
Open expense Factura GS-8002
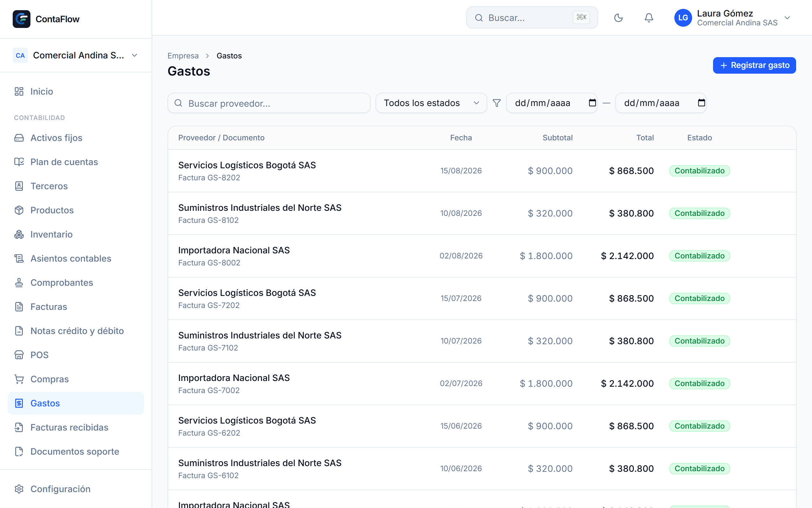tap(482, 256)
